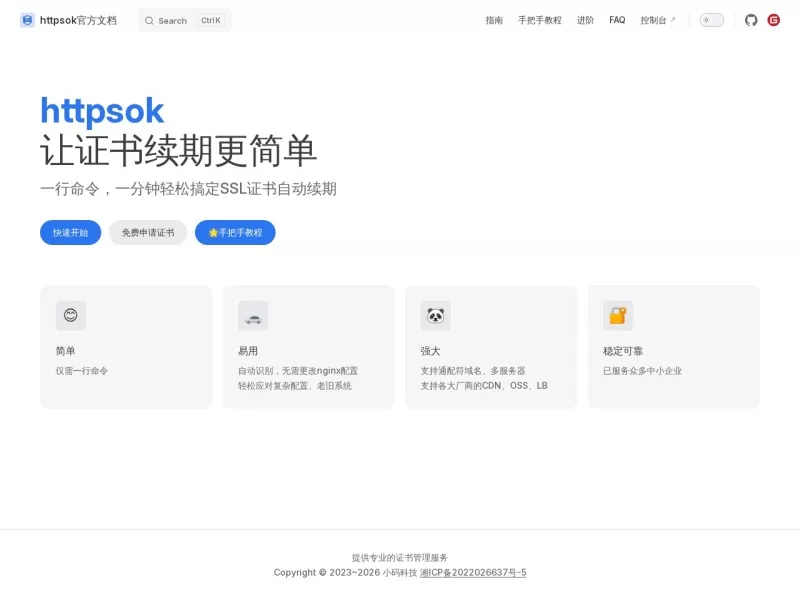This screenshot has height=600, width=800.
Task: Focus the Search box
Action: 185,20
